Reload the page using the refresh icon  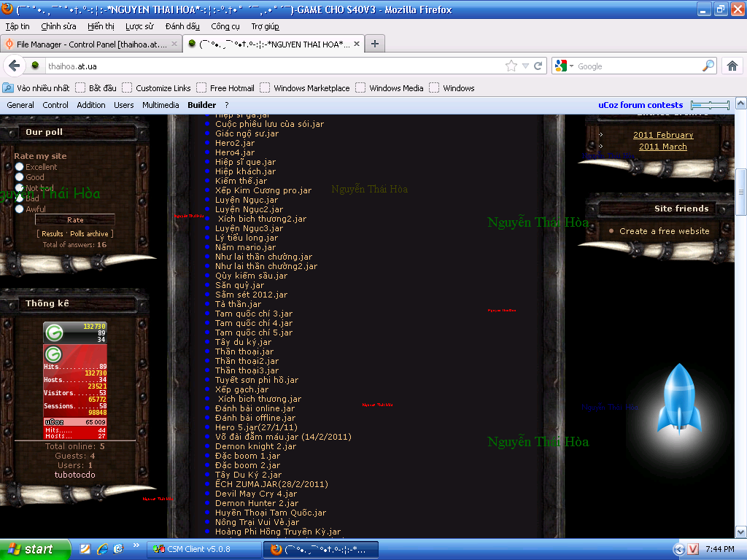(538, 66)
